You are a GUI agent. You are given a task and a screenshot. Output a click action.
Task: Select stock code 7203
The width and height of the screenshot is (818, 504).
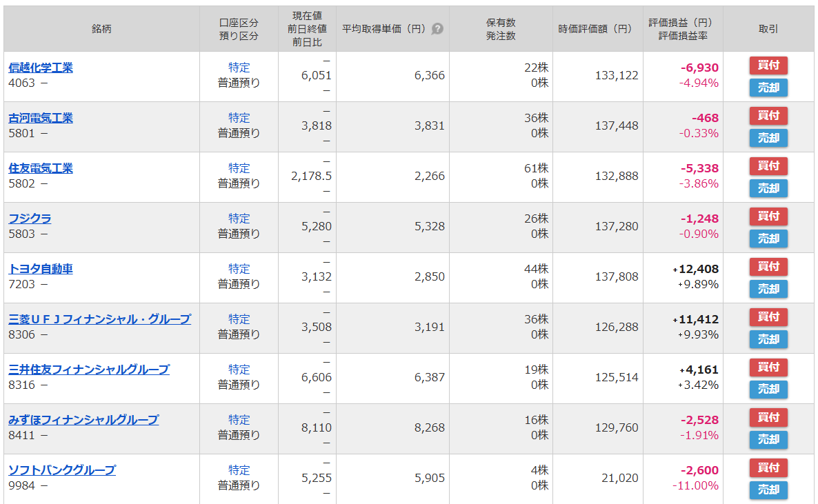coord(22,284)
